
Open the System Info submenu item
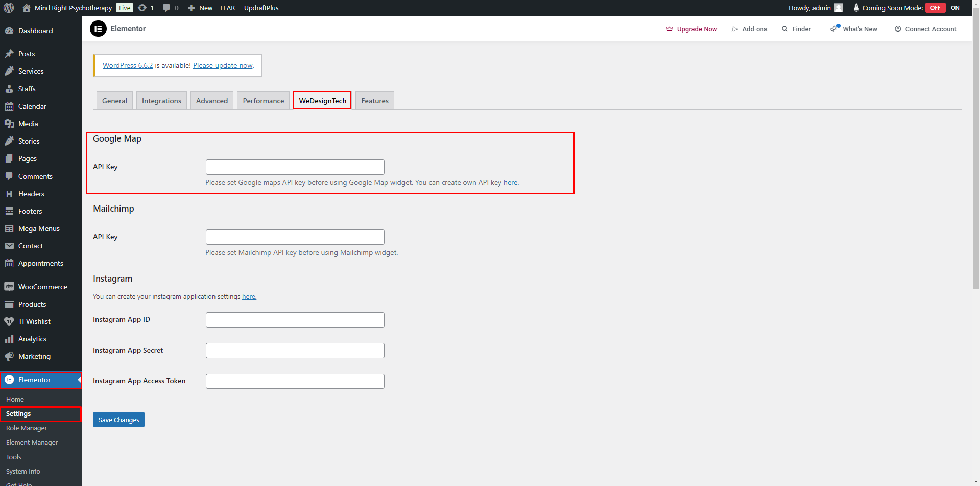[x=41, y=471]
